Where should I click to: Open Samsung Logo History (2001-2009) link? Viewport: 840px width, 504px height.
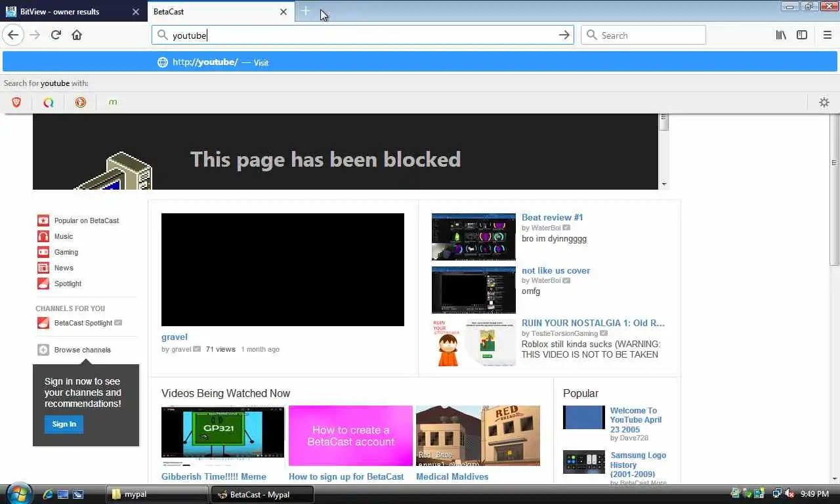click(x=638, y=465)
